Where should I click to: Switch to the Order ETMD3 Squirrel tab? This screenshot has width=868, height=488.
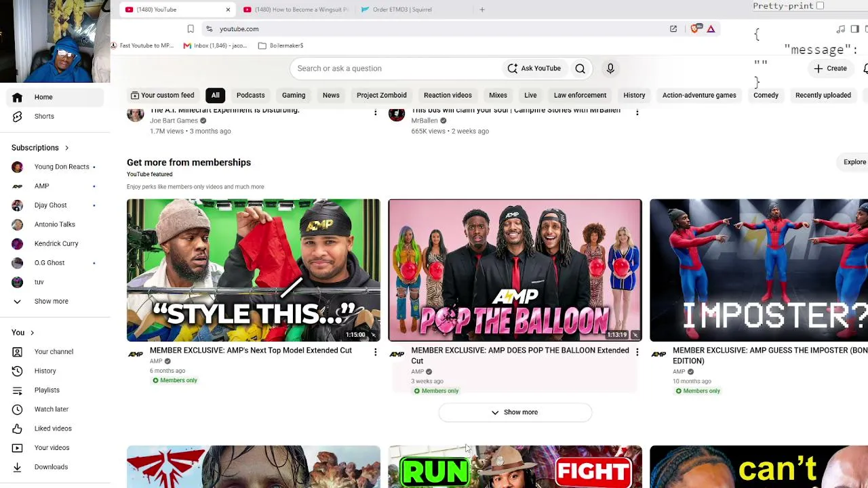click(x=403, y=9)
